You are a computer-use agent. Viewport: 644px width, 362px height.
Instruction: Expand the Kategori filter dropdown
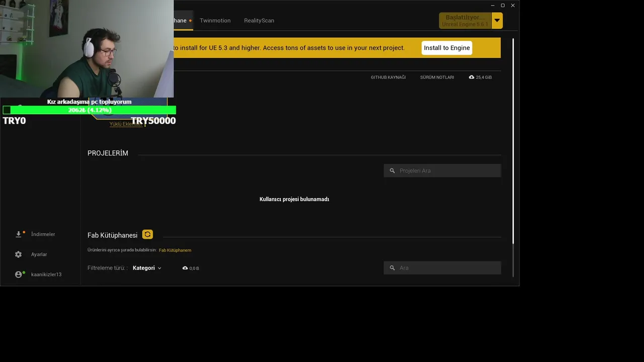[x=147, y=268]
